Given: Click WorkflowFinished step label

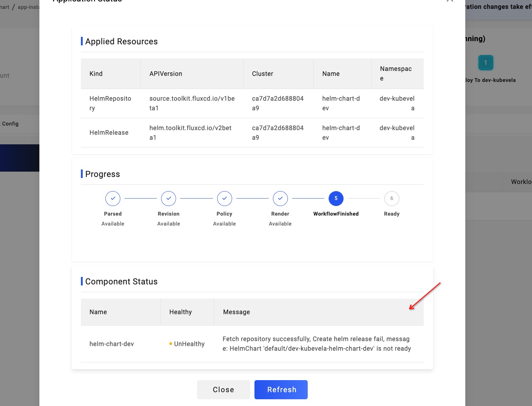Looking at the screenshot, I should pyautogui.click(x=336, y=214).
